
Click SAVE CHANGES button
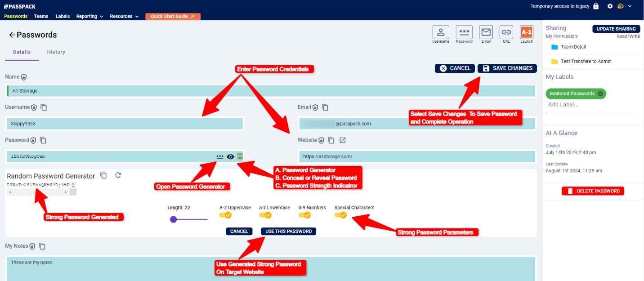tap(507, 68)
